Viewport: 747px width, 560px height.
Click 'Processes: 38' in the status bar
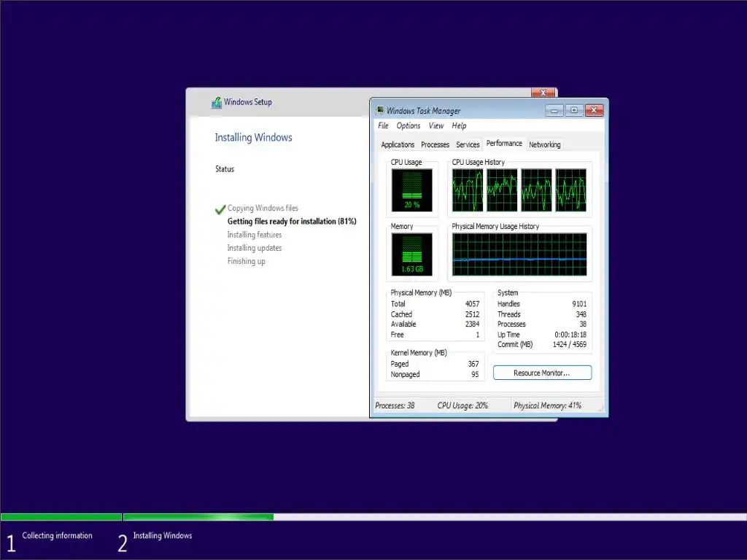pos(395,405)
